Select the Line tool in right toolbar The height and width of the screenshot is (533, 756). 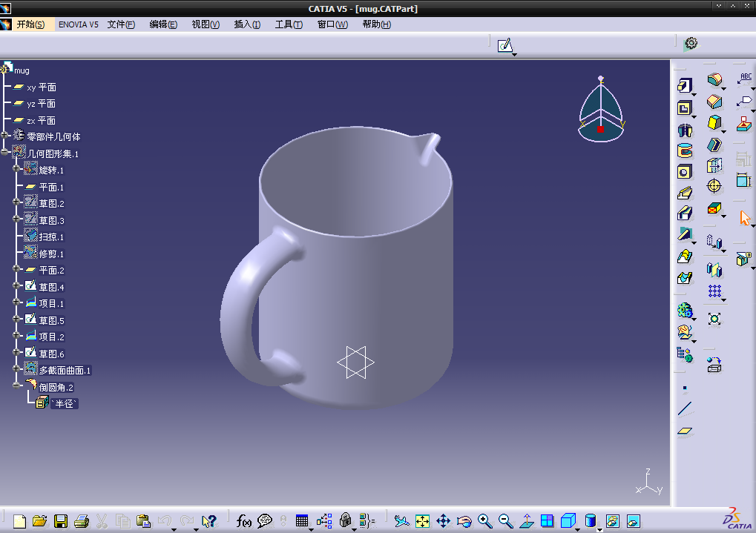[x=685, y=408]
